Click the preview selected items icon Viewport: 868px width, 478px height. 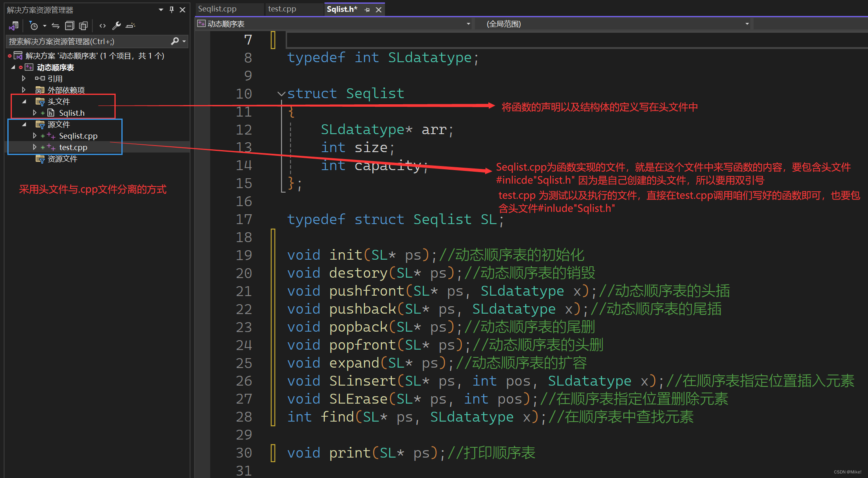[130, 26]
